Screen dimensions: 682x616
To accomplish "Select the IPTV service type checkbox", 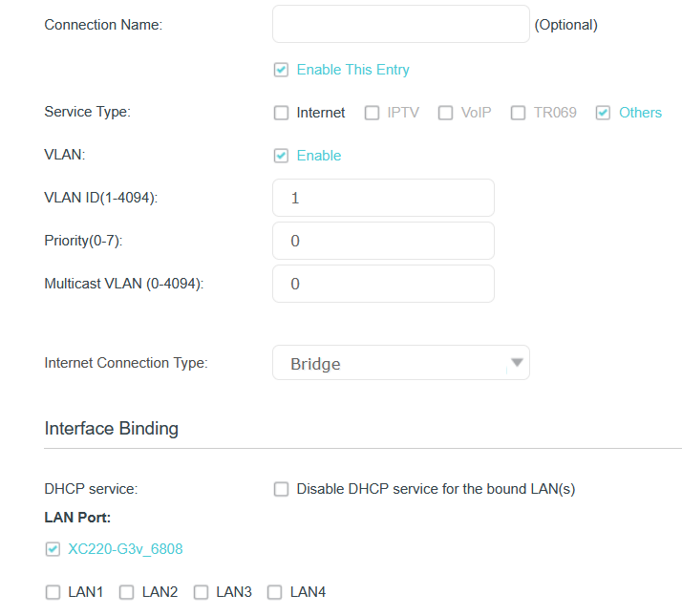I will pyautogui.click(x=372, y=113).
